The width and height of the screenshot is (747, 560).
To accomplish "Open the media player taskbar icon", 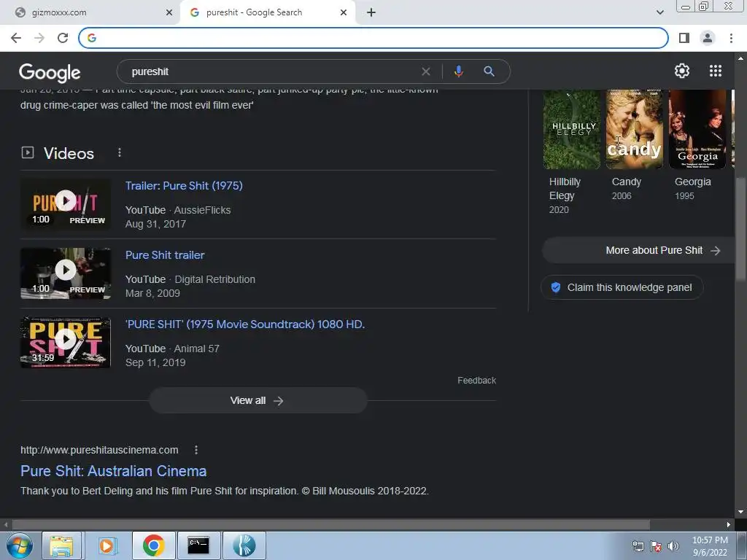I will click(x=107, y=545).
